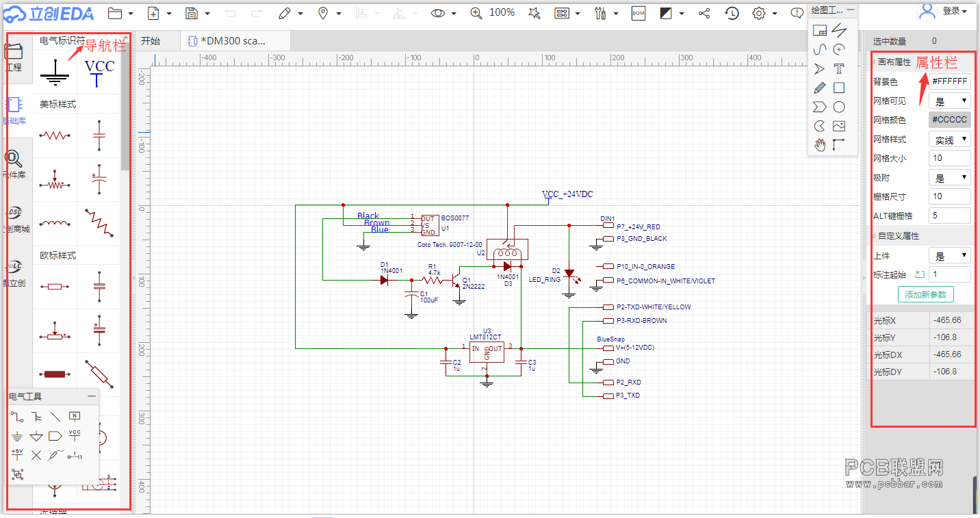Open the 元件库 library search sidebar icon

click(x=14, y=164)
